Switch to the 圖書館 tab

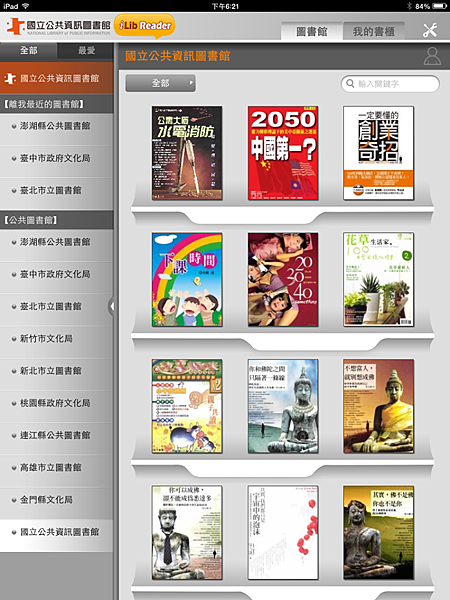[311, 31]
